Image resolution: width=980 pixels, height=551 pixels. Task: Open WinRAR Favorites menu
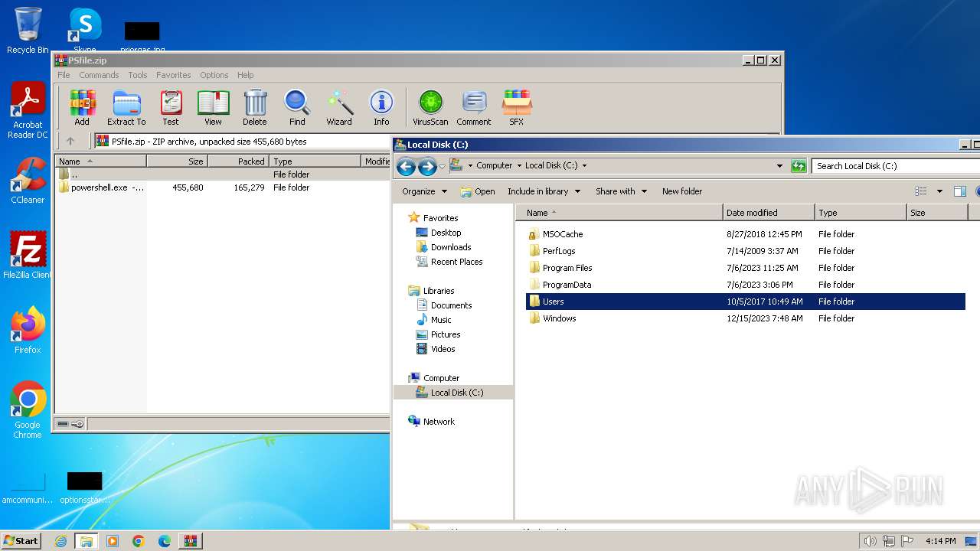174,75
